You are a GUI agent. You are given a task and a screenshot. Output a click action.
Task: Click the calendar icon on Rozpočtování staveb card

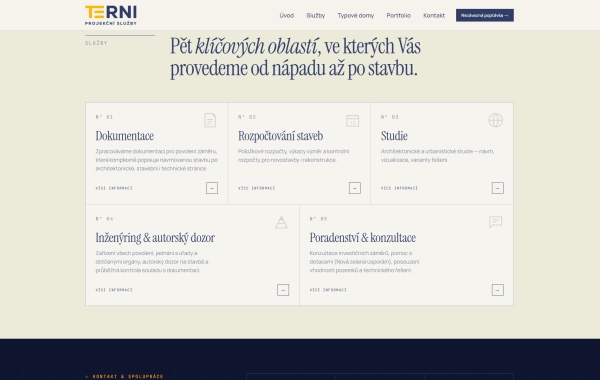pos(352,120)
